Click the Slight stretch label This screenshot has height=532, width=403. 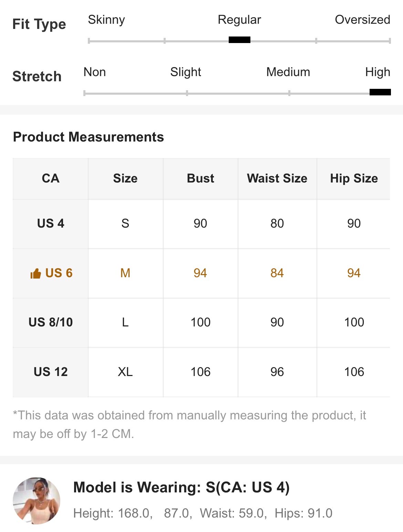[x=186, y=72]
